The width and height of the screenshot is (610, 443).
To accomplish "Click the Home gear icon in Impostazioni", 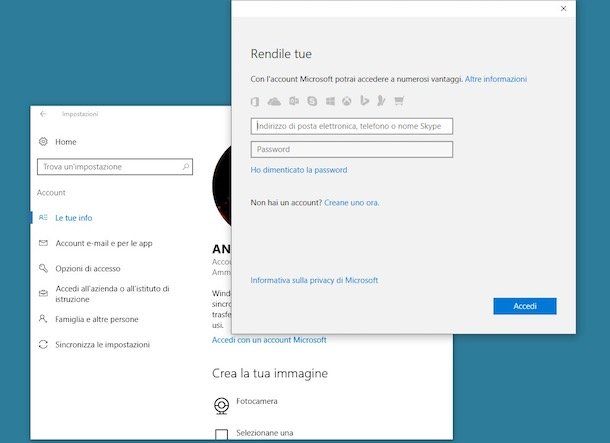I will point(43,142).
